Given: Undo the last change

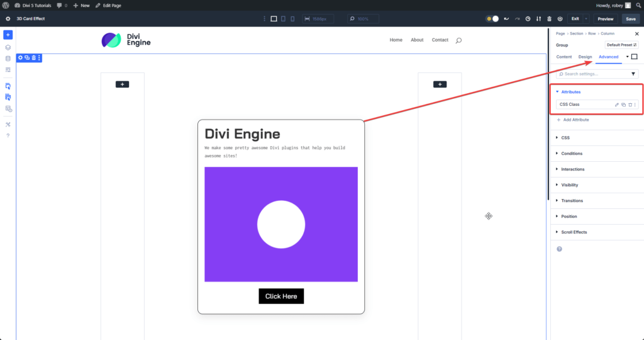Looking at the screenshot, I should tap(506, 19).
